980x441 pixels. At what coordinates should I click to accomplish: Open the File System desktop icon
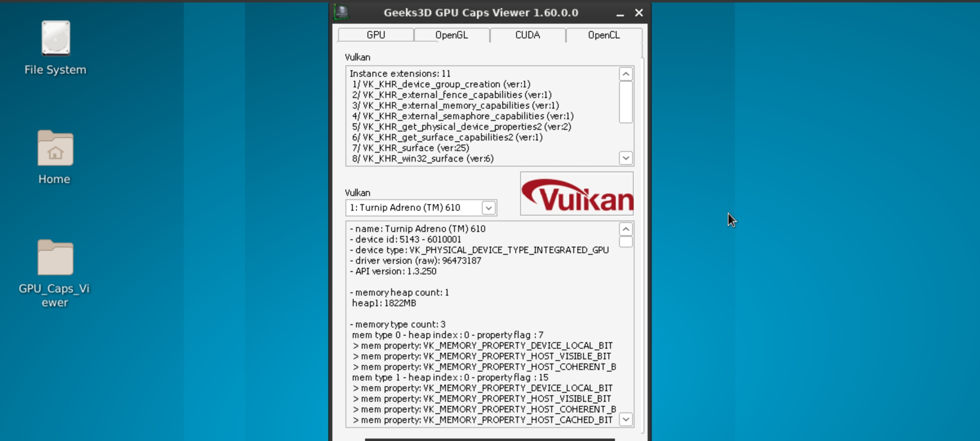point(55,39)
